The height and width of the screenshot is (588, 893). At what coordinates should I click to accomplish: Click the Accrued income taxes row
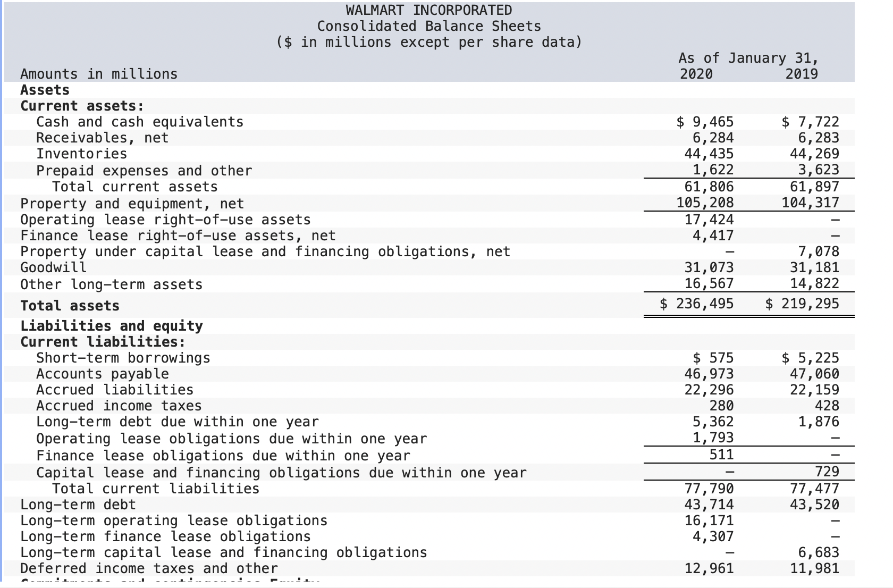tap(119, 406)
